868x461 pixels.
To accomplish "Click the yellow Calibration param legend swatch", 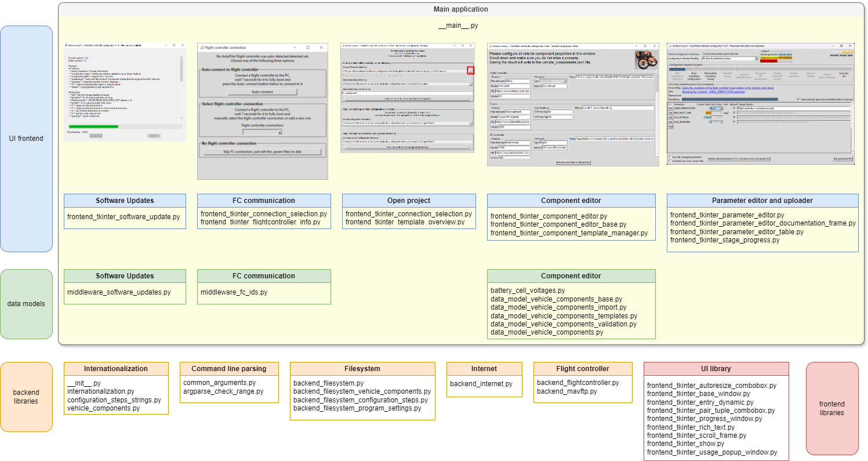I will click(769, 57).
